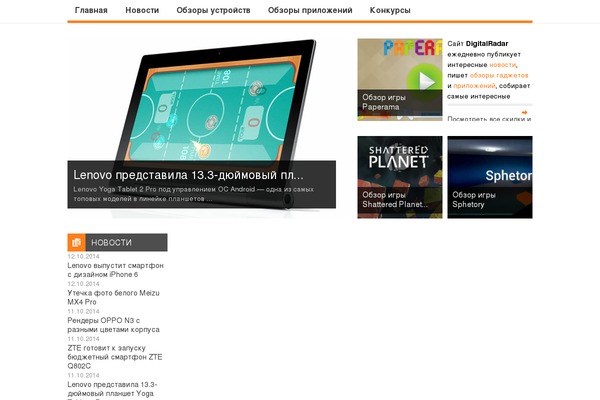Open news about ZTE Q802C budget smartphone
The image size is (600, 400).
pos(115,357)
